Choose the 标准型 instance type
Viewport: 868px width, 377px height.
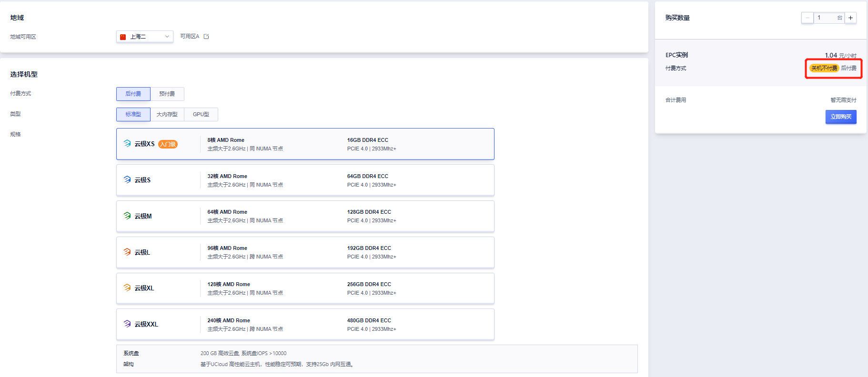[133, 114]
